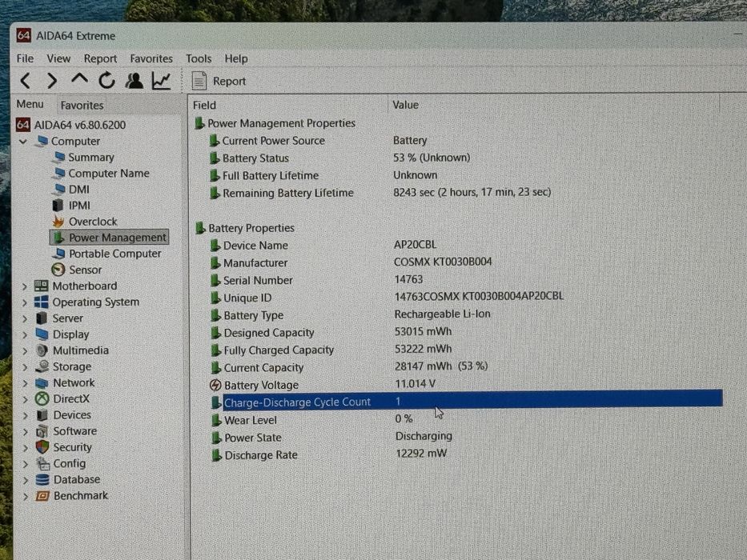Click the Software icon in tree
Image resolution: width=747 pixels, height=560 pixels.
[x=42, y=431]
